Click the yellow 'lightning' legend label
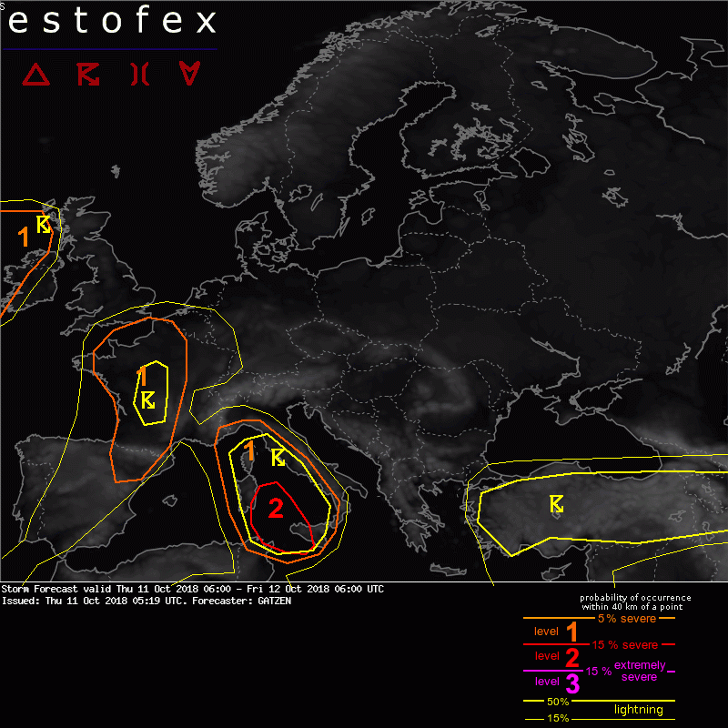The width and height of the screenshot is (728, 728). point(639,710)
